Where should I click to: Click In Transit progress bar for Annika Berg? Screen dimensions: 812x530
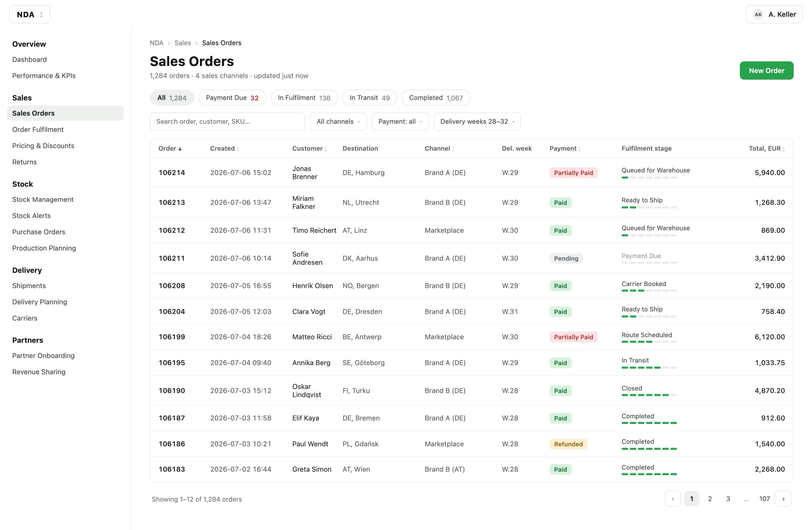click(649, 368)
